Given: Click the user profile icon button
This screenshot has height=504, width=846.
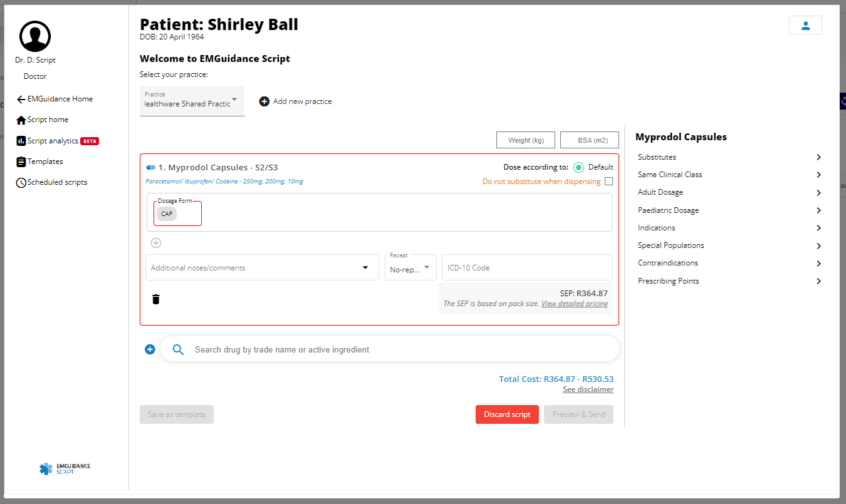Looking at the screenshot, I should pyautogui.click(x=805, y=25).
